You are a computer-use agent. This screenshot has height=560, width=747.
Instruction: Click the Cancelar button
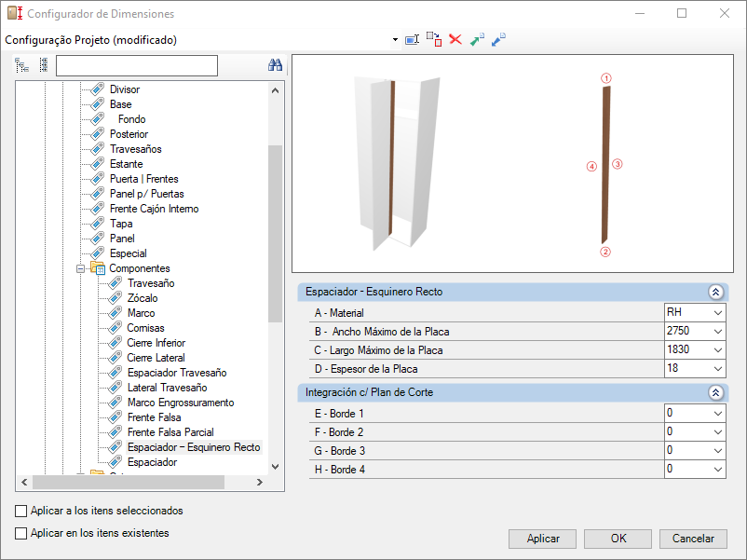tap(693, 539)
